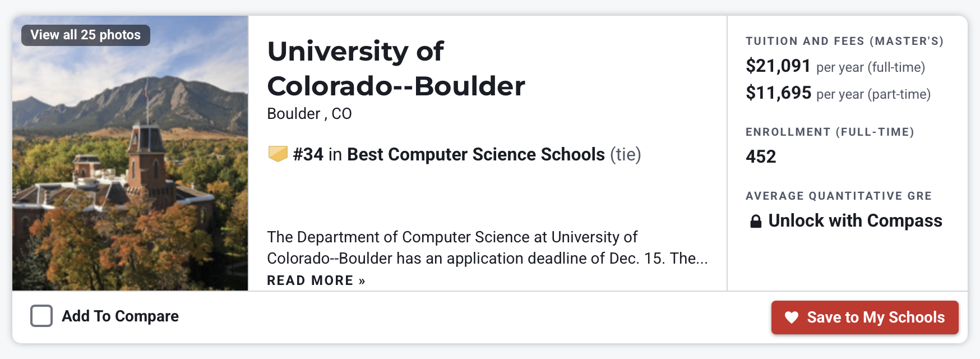The image size is (980, 359).
Task: Click the #34 ranking number
Action: pyautogui.click(x=308, y=154)
